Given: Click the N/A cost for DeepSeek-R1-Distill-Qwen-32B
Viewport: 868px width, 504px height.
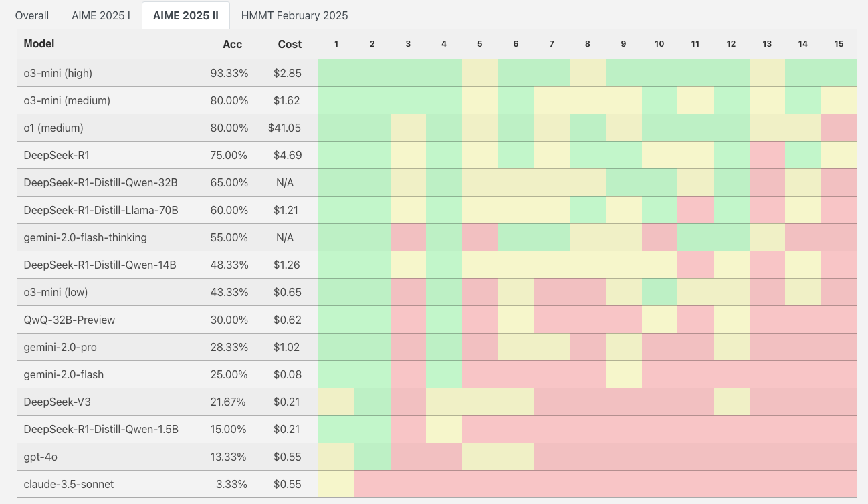Looking at the screenshot, I should point(288,182).
